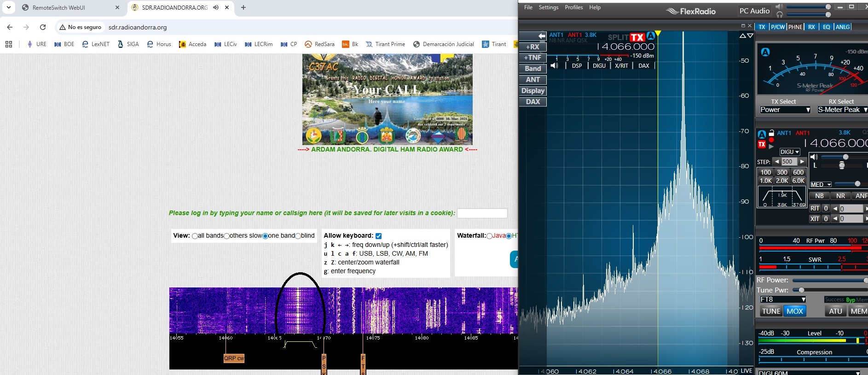Viewport: 868px width, 375px height.
Task: Expand the FT8 profile dropdown
Action: click(783, 299)
